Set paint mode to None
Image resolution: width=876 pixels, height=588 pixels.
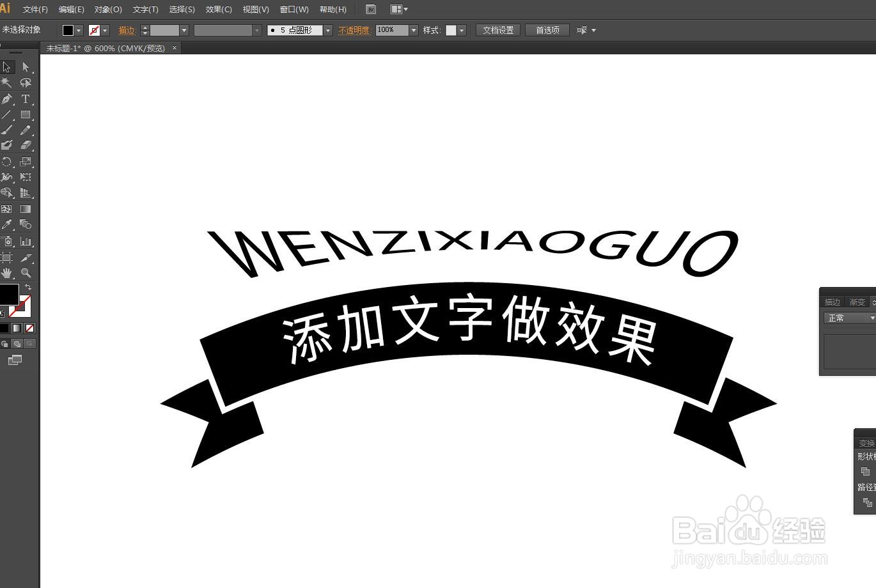pyautogui.click(x=29, y=328)
